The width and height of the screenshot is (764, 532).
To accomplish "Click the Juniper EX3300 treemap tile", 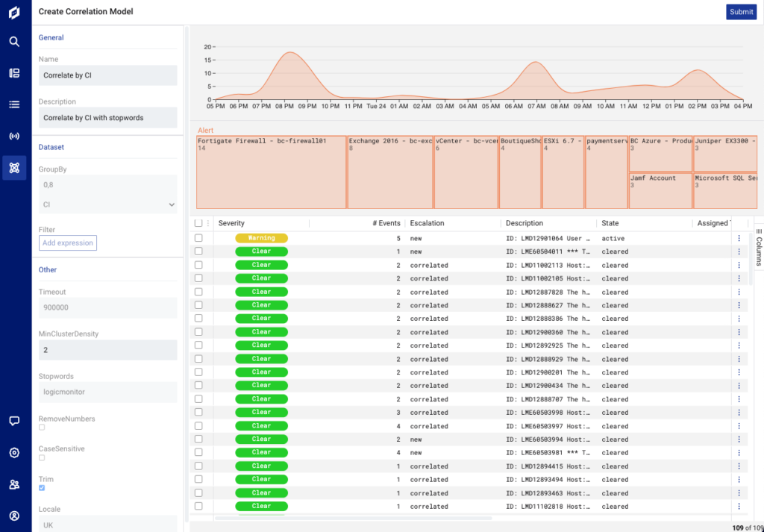I will click(726, 154).
